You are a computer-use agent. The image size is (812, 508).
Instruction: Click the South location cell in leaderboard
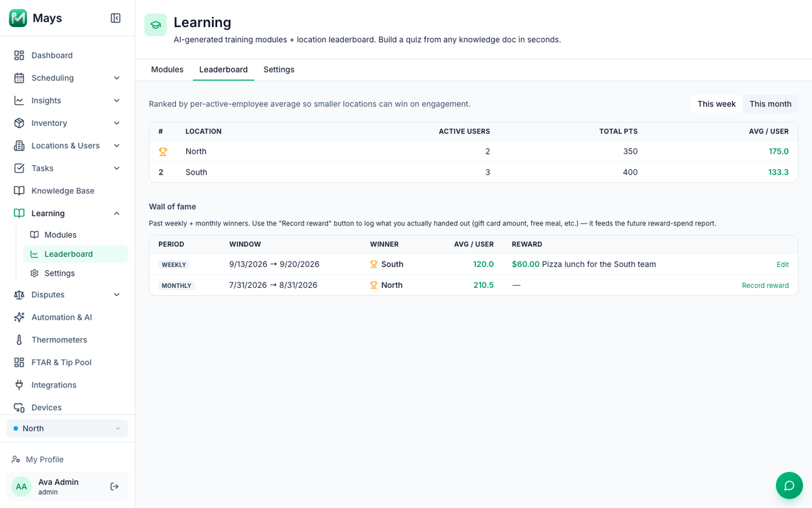click(196, 172)
